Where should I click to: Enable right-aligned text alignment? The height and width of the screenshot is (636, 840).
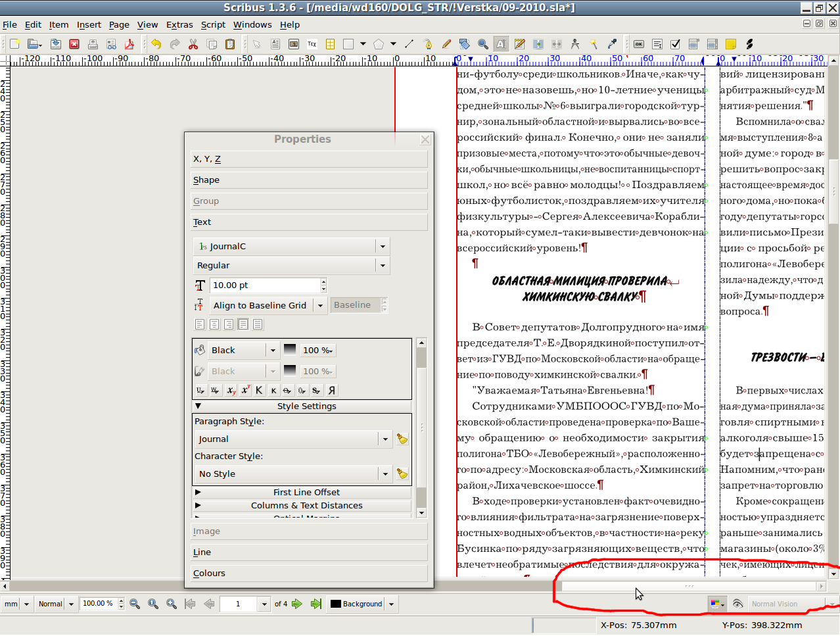pos(229,324)
